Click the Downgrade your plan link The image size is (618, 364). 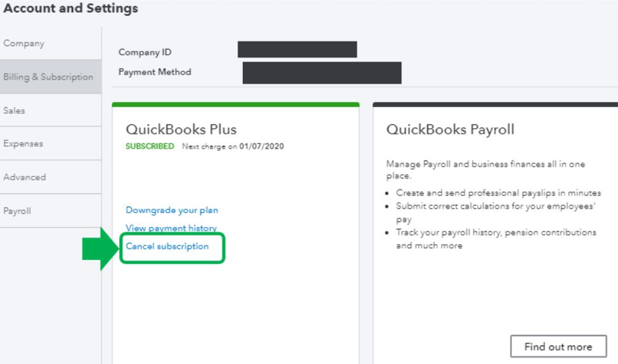point(172,210)
